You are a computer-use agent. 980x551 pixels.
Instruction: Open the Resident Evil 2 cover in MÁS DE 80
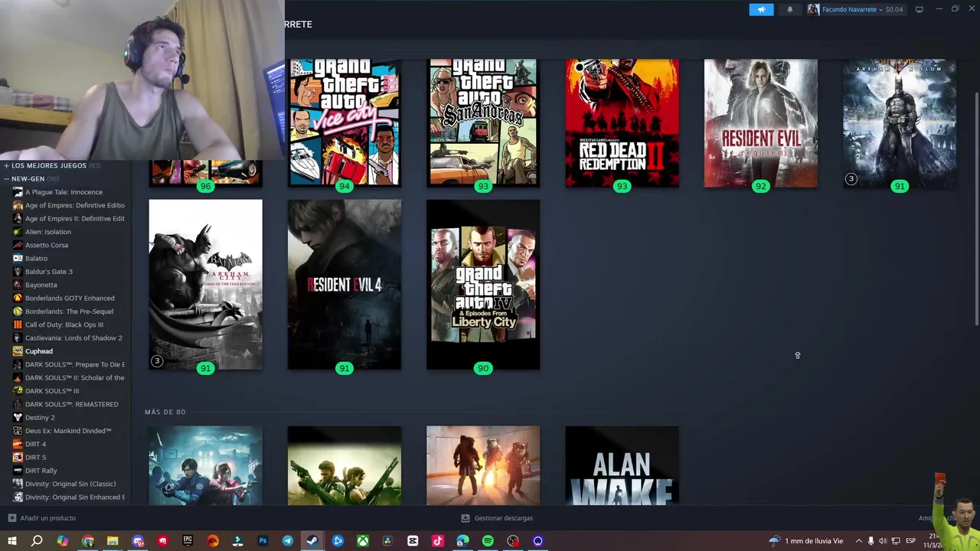point(205,465)
